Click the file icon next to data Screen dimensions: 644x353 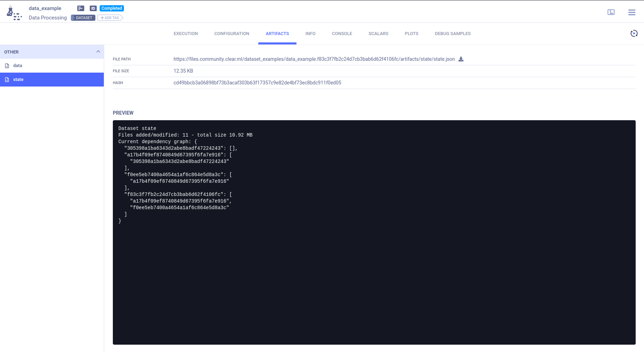point(7,66)
